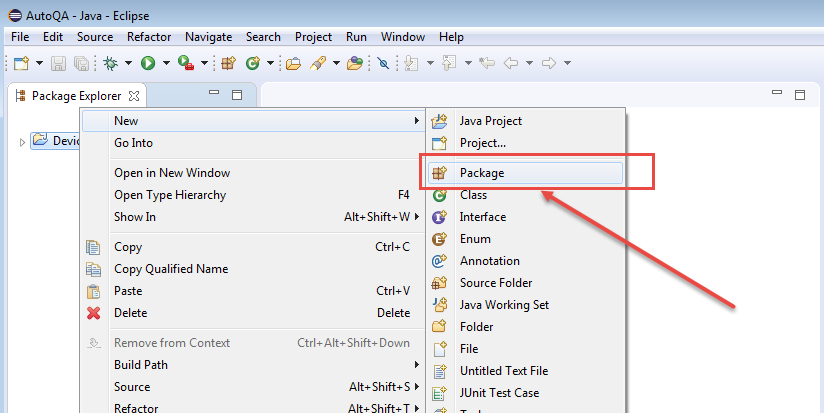Open the Navigate menu
This screenshot has height=413, width=824.
pyautogui.click(x=208, y=37)
